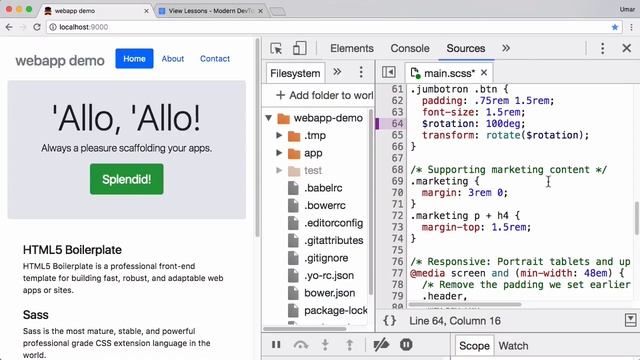
Task: Show more navigator tabs next to Filesystem
Action: tap(337, 72)
